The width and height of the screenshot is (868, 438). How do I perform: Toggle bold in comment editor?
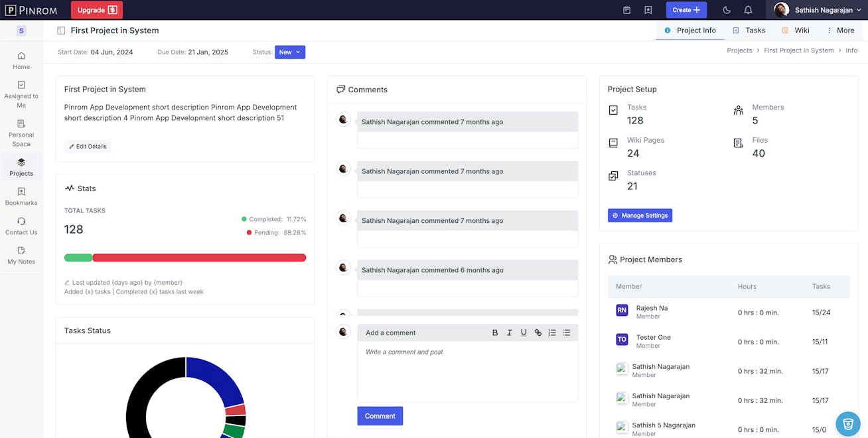click(495, 332)
